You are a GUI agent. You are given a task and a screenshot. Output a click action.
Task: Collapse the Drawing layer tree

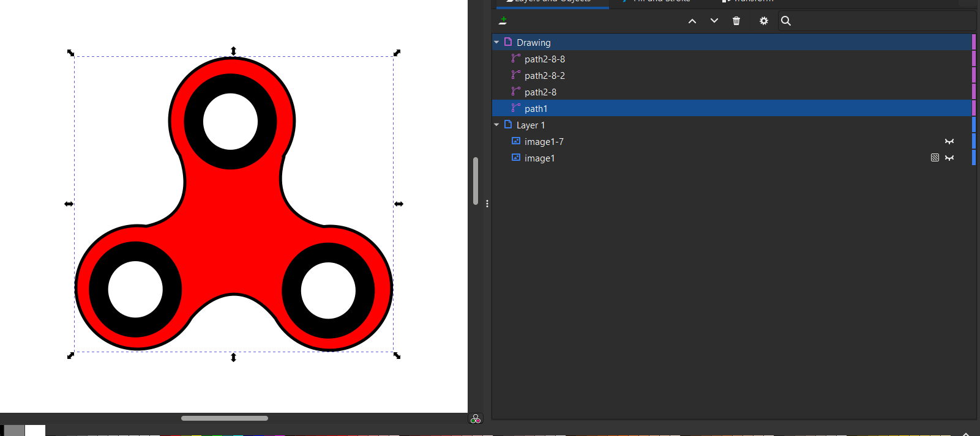tap(496, 42)
